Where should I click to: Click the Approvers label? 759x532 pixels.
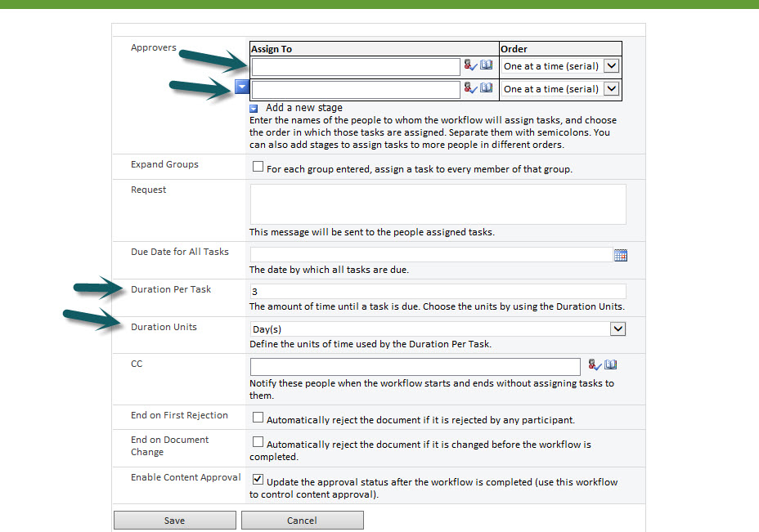pos(154,47)
